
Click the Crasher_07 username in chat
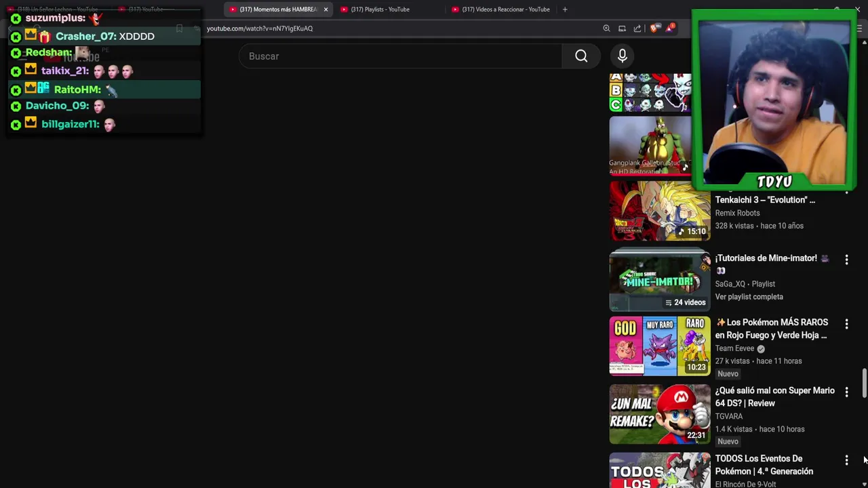[x=86, y=37]
